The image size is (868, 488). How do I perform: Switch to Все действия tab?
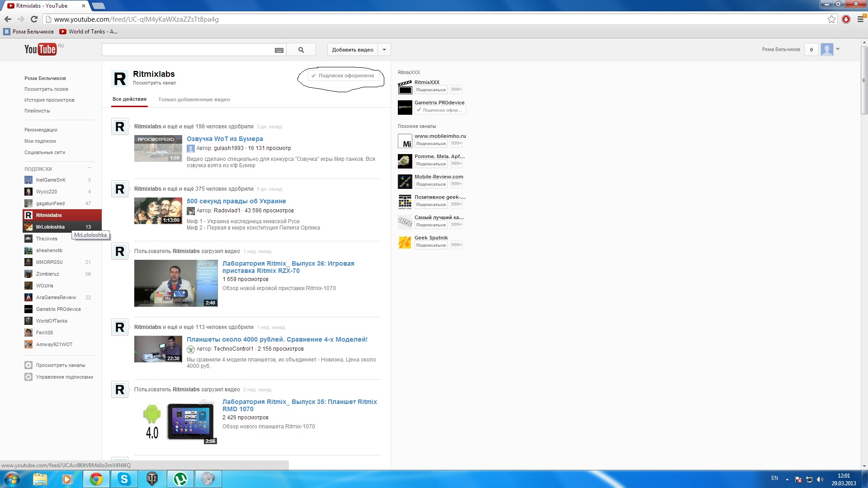[x=129, y=99]
